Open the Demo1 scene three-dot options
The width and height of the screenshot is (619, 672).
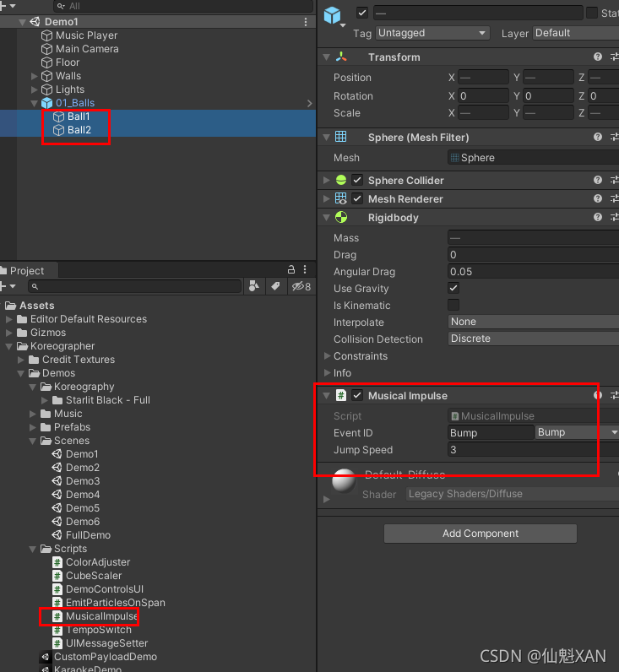click(305, 22)
